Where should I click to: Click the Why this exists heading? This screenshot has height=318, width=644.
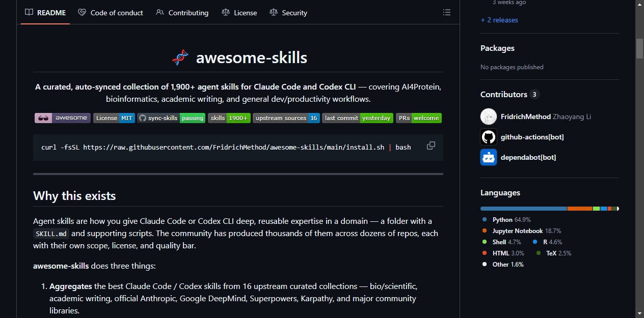(74, 196)
